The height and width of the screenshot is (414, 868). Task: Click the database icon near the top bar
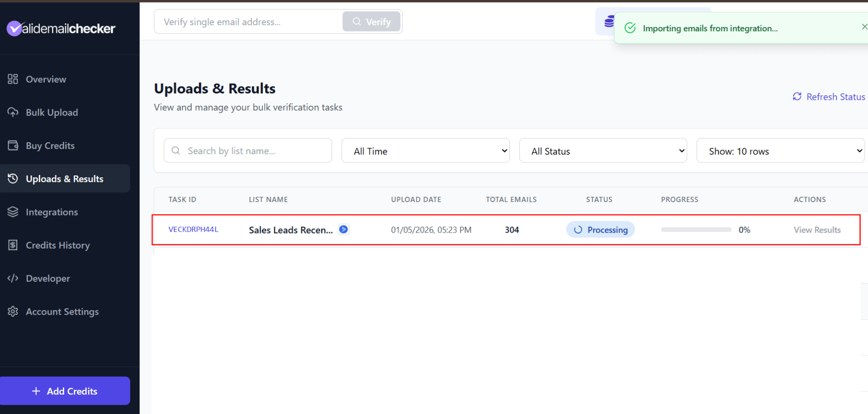coord(609,21)
